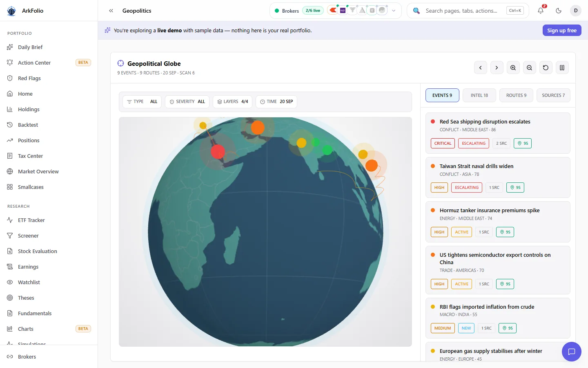The height and width of the screenshot is (368, 588).
Task: Click the ACTIVE badge on Hormuz event
Action: (461, 232)
